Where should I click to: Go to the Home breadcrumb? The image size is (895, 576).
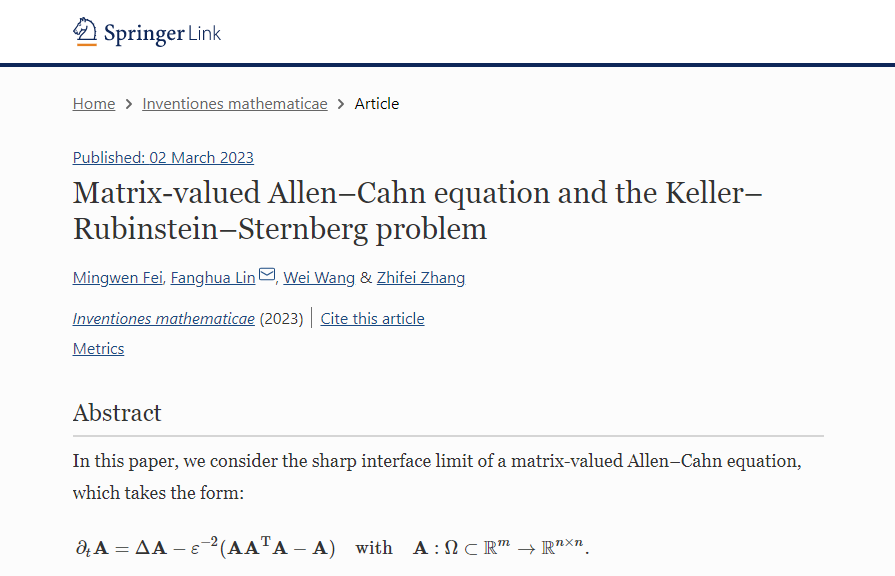point(94,104)
